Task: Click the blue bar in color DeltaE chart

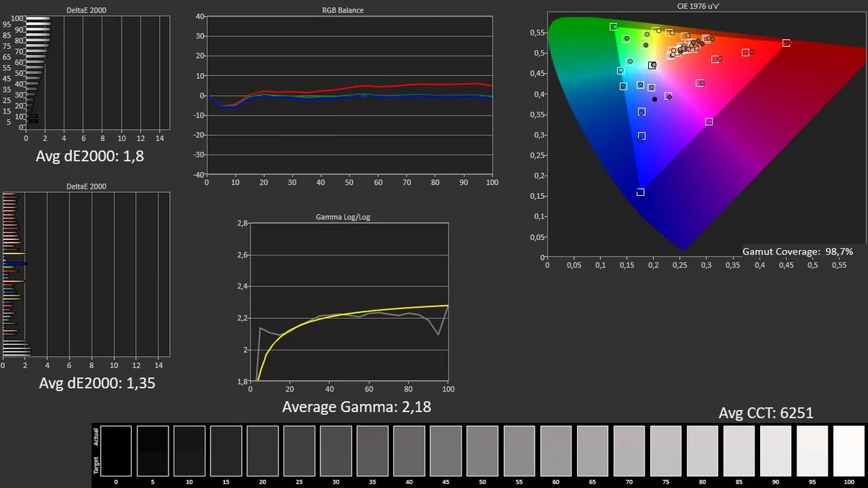Action: (x=15, y=264)
